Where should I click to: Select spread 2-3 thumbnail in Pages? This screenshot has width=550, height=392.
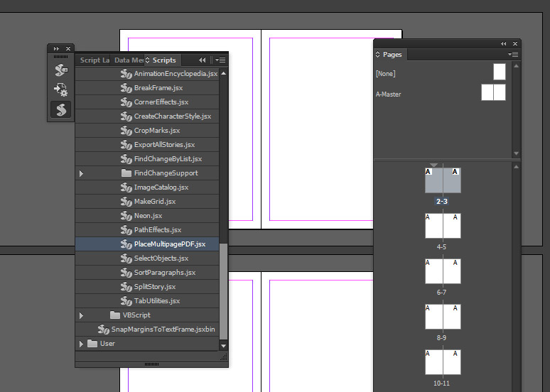443,180
